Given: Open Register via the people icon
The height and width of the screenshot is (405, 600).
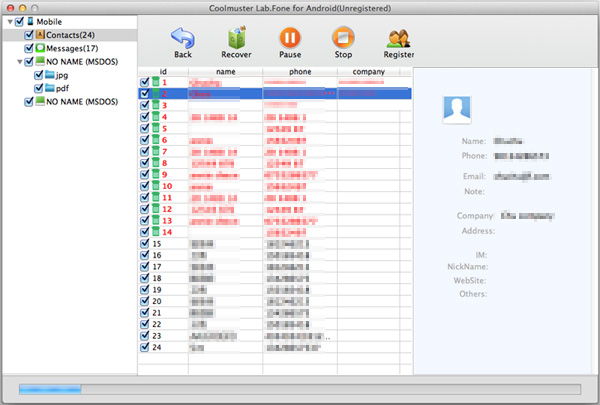Looking at the screenshot, I should point(399,38).
